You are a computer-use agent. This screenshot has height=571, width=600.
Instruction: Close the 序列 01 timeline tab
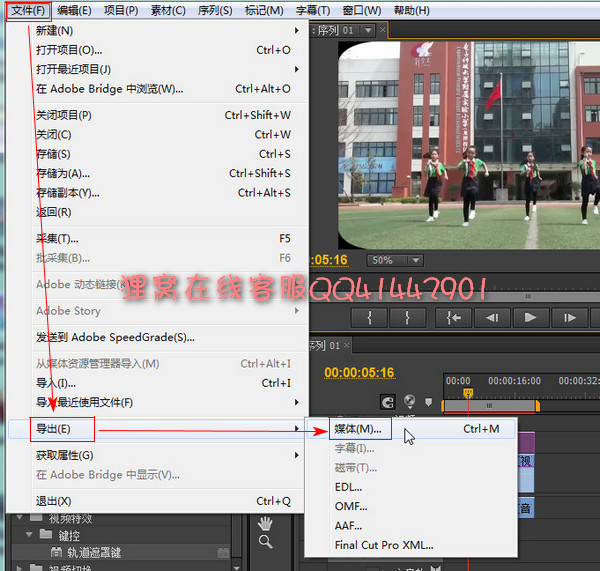[x=346, y=345]
